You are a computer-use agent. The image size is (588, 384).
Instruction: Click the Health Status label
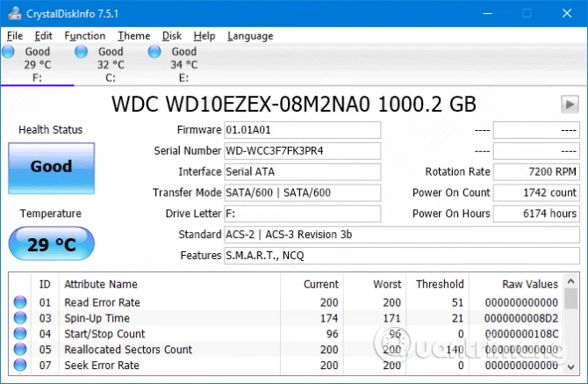pos(51,130)
